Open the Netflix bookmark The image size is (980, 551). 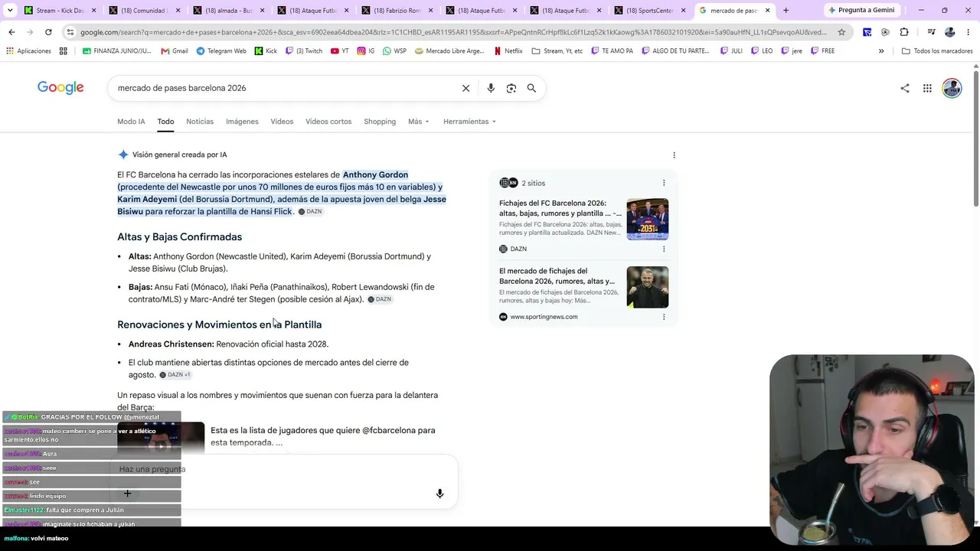(x=508, y=51)
